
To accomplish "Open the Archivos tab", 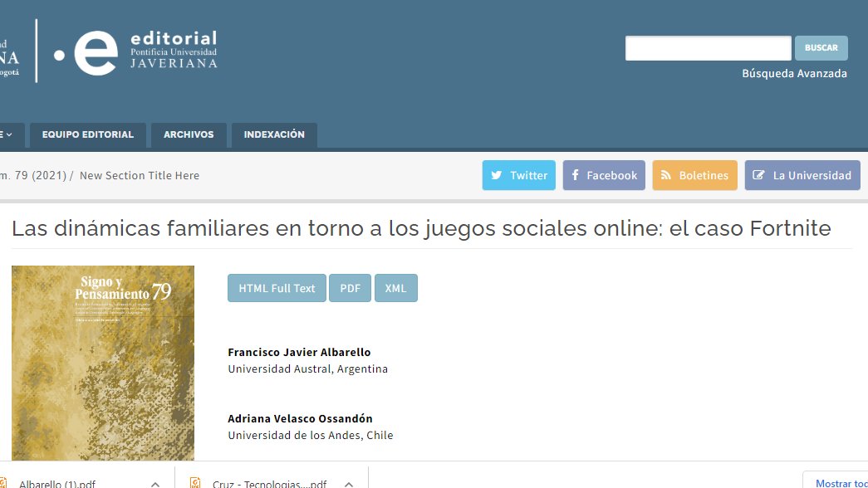I will (x=189, y=134).
